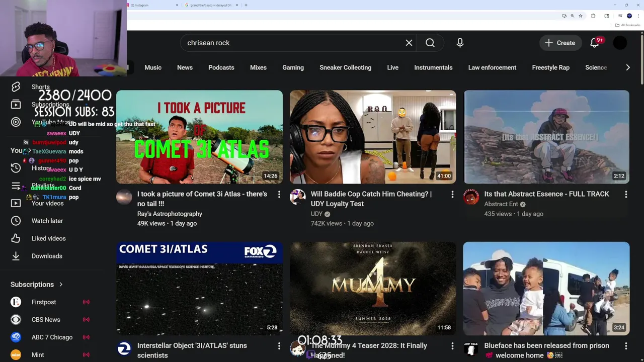Open Liked videos in sidebar

48,238
